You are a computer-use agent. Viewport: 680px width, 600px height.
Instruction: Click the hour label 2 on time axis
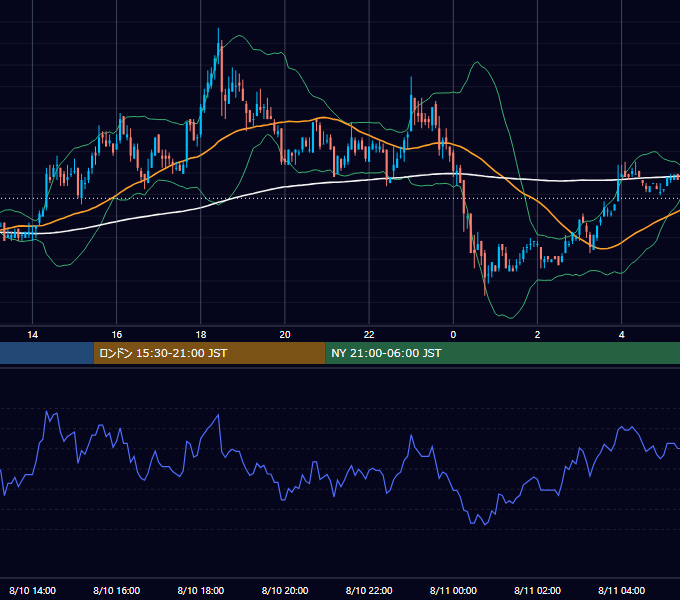(537, 335)
